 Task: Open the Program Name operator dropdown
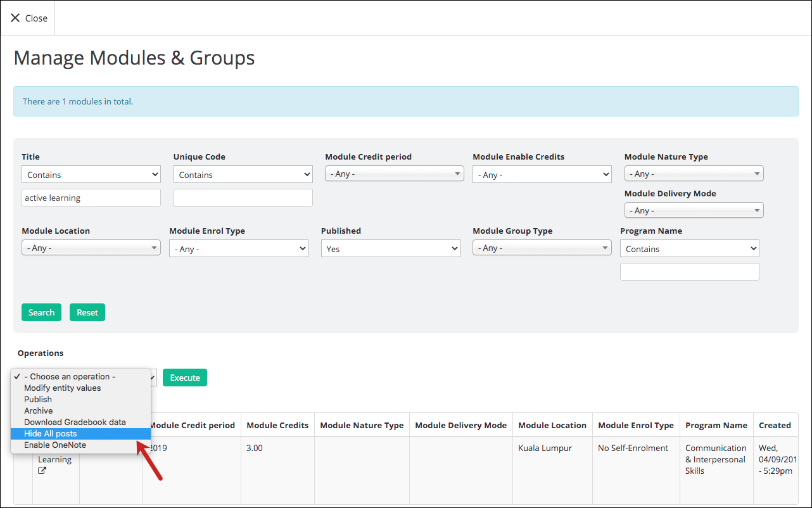tap(690, 249)
